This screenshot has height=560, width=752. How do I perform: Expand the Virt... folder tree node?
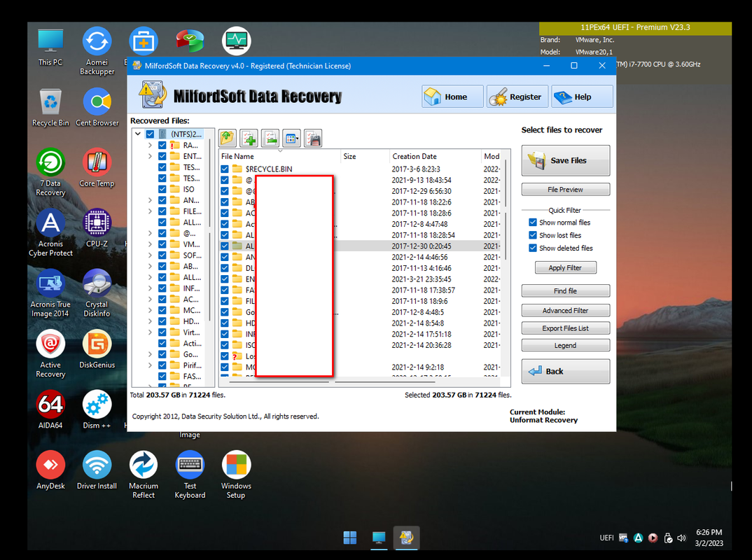point(150,332)
